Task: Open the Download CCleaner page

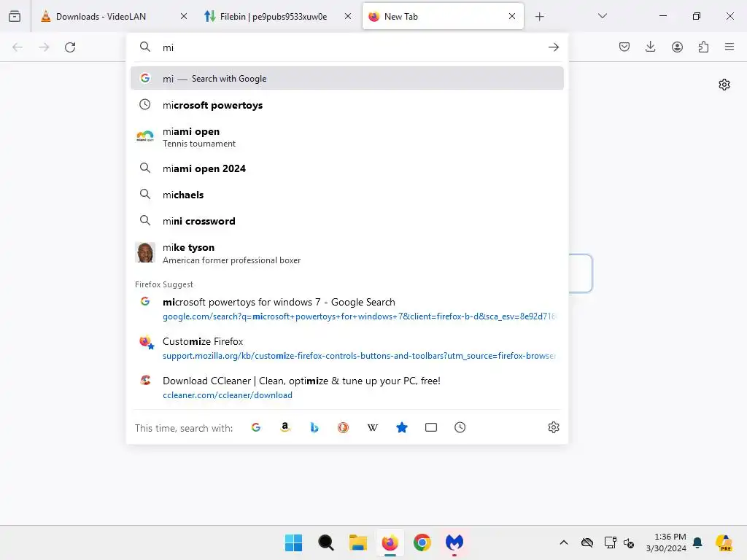Action: [347, 388]
